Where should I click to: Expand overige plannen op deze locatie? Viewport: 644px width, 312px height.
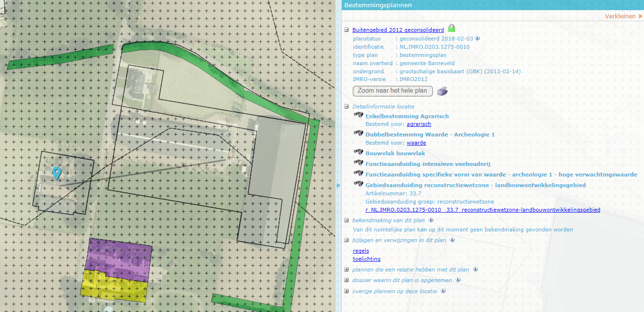point(347,291)
